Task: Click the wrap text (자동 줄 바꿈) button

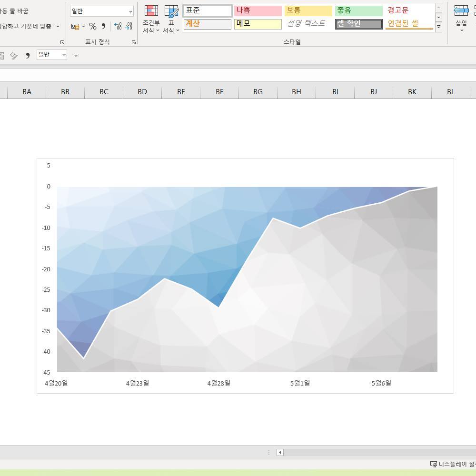Action: pyautogui.click(x=14, y=11)
